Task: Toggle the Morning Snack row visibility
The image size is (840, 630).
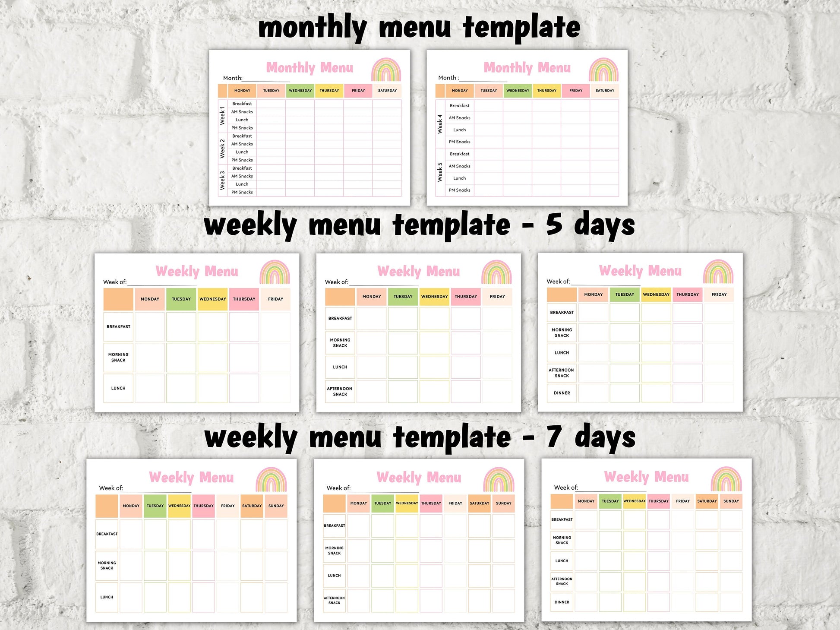Action: (x=119, y=358)
